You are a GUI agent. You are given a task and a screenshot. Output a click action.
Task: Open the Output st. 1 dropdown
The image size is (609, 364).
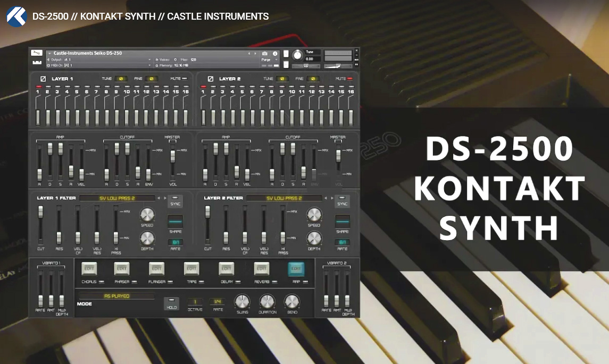point(99,60)
